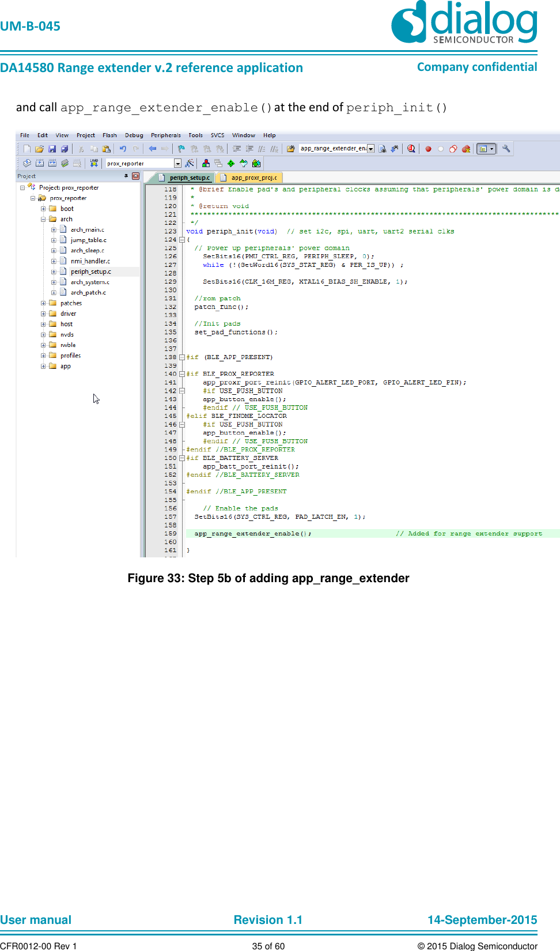Screen dimensions: 560x951
Task: Toggle a bookmark with the flag icon
Action: point(181,149)
